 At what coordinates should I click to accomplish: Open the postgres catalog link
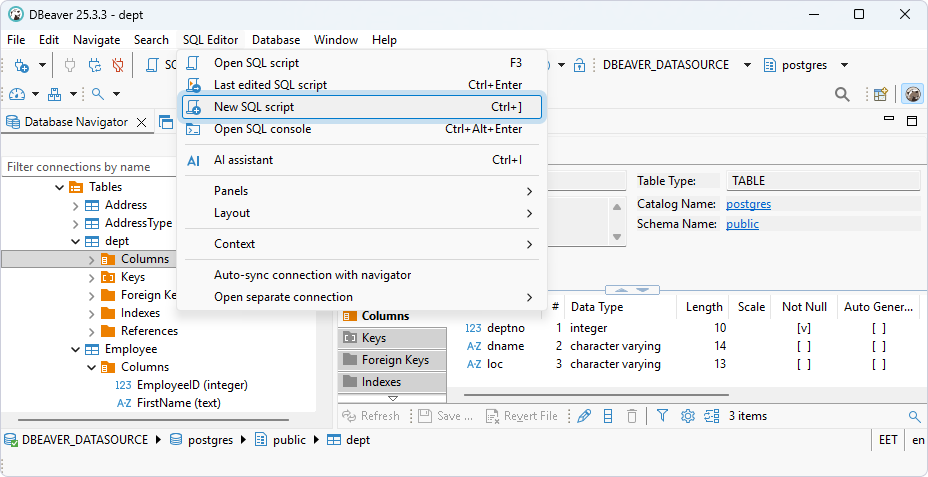(749, 204)
